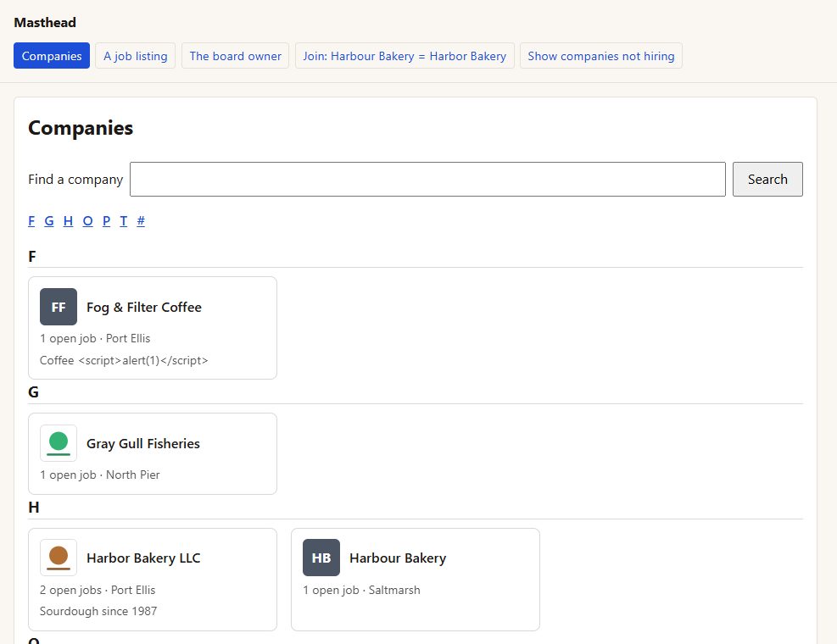Click the brown Harbor Bakery LLC logo
837x644 pixels.
pyautogui.click(x=59, y=558)
